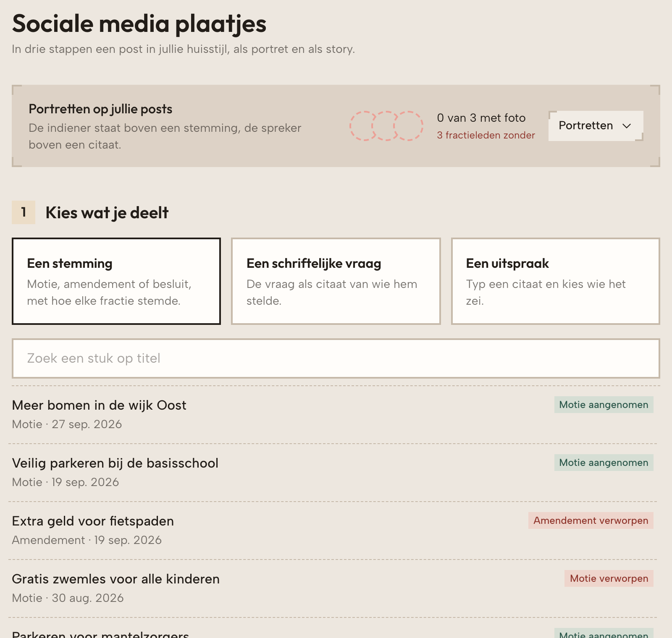Click the '0 van 3 met foto' text
This screenshot has height=638, width=672.
(x=481, y=118)
